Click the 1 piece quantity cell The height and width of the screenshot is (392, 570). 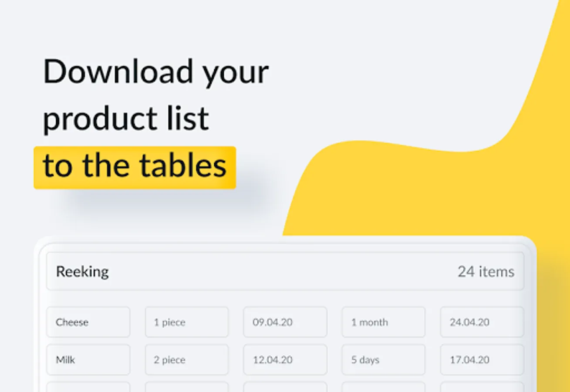point(187,322)
